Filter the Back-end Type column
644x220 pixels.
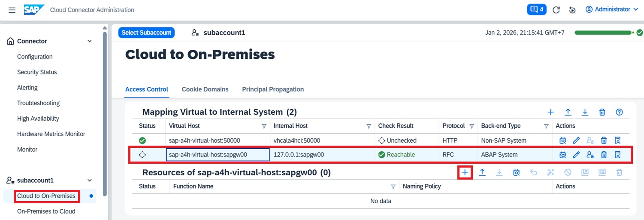tap(546, 126)
